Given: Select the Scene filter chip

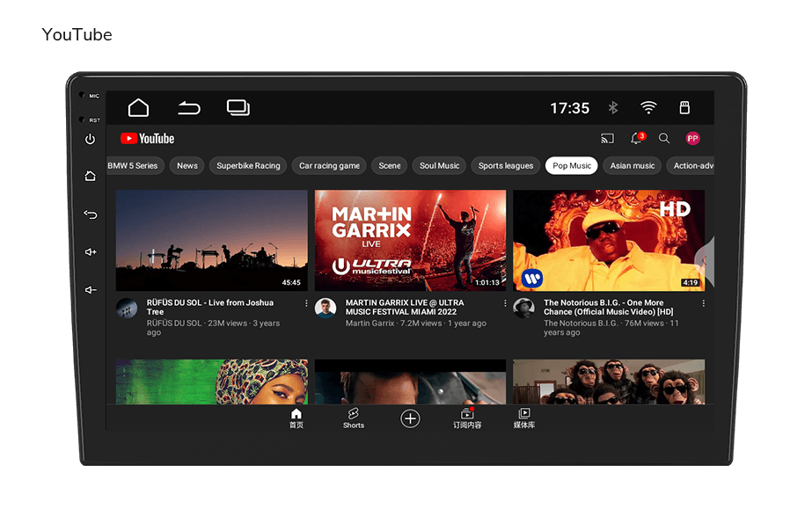Looking at the screenshot, I should [390, 165].
